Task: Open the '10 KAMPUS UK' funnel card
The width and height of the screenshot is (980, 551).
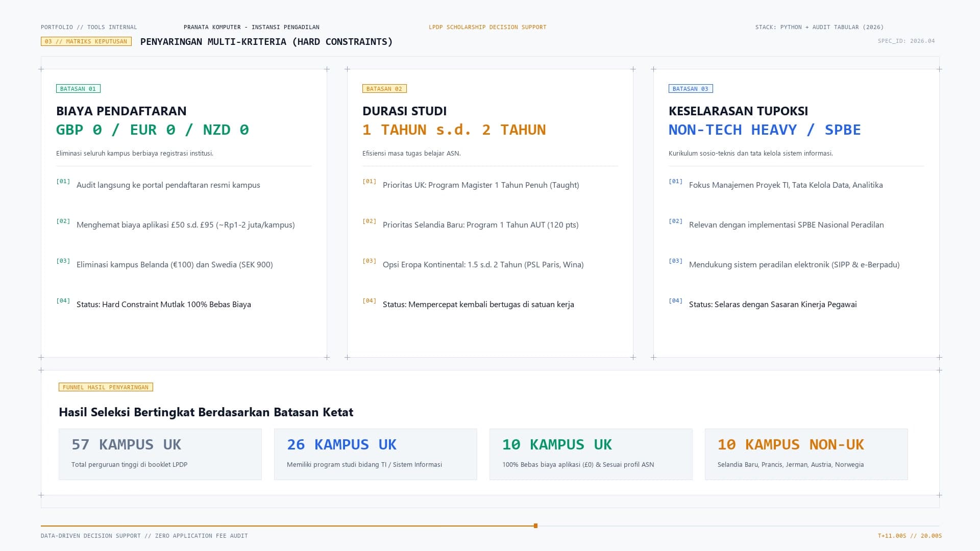Action: (591, 454)
